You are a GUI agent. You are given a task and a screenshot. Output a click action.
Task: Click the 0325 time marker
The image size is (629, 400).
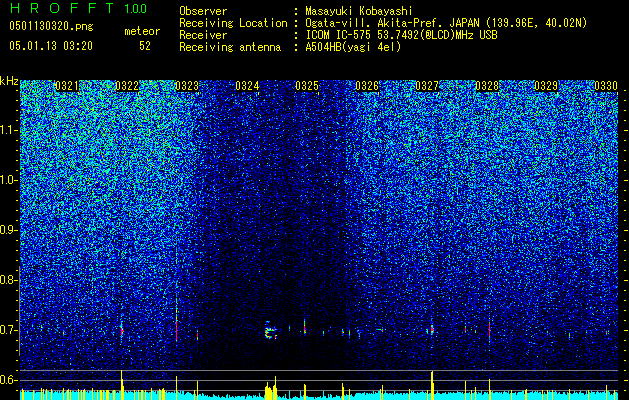[307, 85]
